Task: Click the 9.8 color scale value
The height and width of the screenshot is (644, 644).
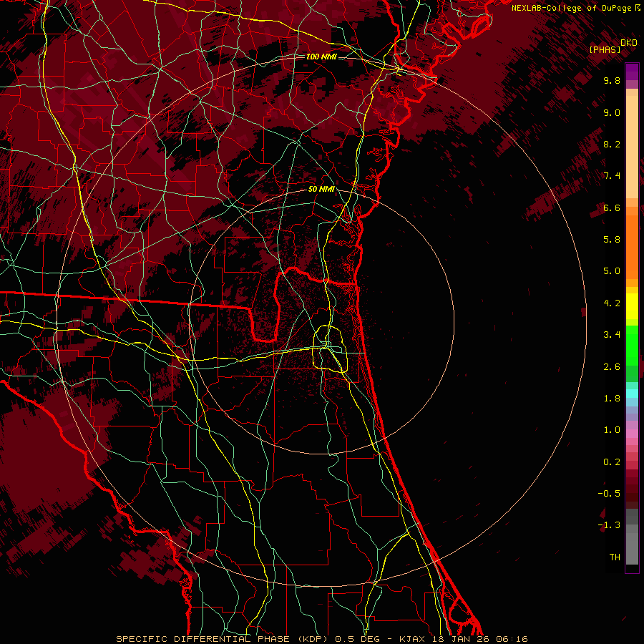Action: tap(612, 80)
